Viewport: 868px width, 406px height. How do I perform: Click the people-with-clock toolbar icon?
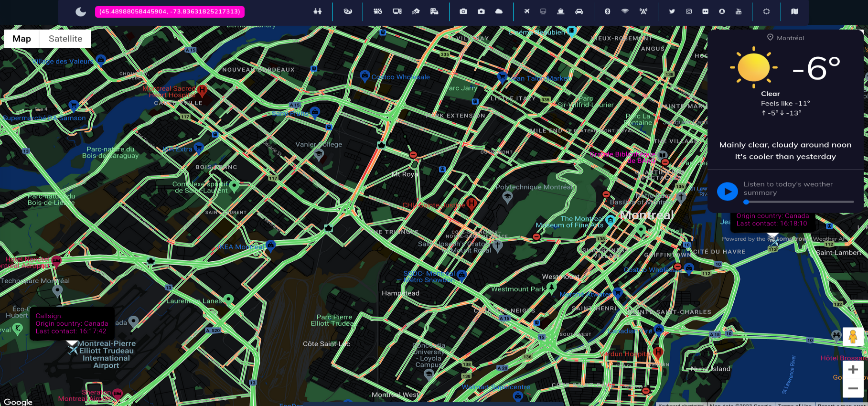[378, 11]
